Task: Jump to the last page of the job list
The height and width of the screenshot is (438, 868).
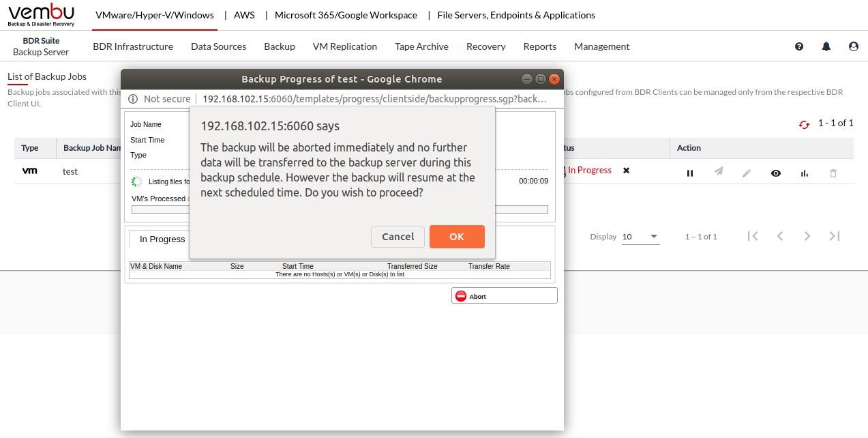Action: [x=834, y=236]
